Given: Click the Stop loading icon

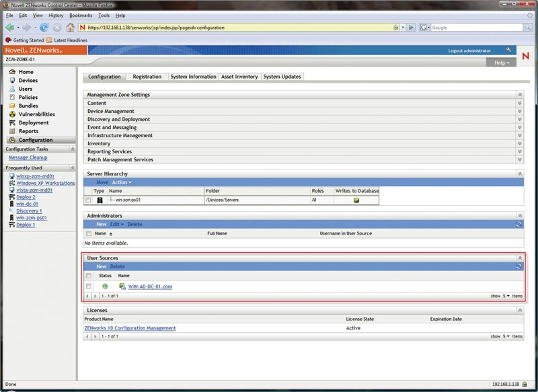Looking at the screenshot, I should click(x=57, y=28).
